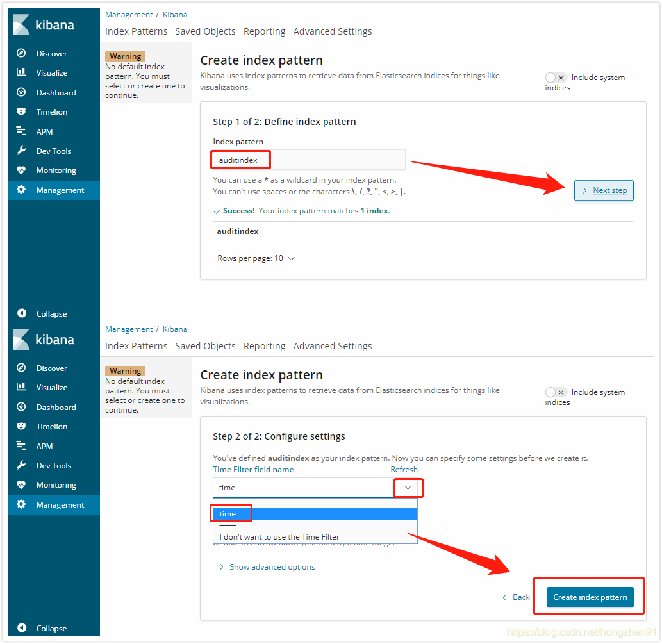Open Index Patterns tab in the upper screenshot
The height and width of the screenshot is (644, 662).
click(136, 31)
